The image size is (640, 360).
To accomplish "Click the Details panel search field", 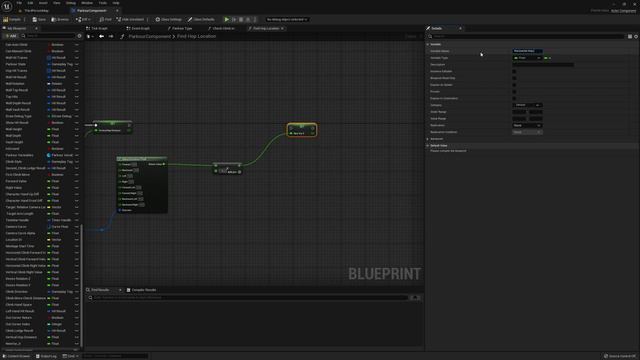I will [527, 36].
